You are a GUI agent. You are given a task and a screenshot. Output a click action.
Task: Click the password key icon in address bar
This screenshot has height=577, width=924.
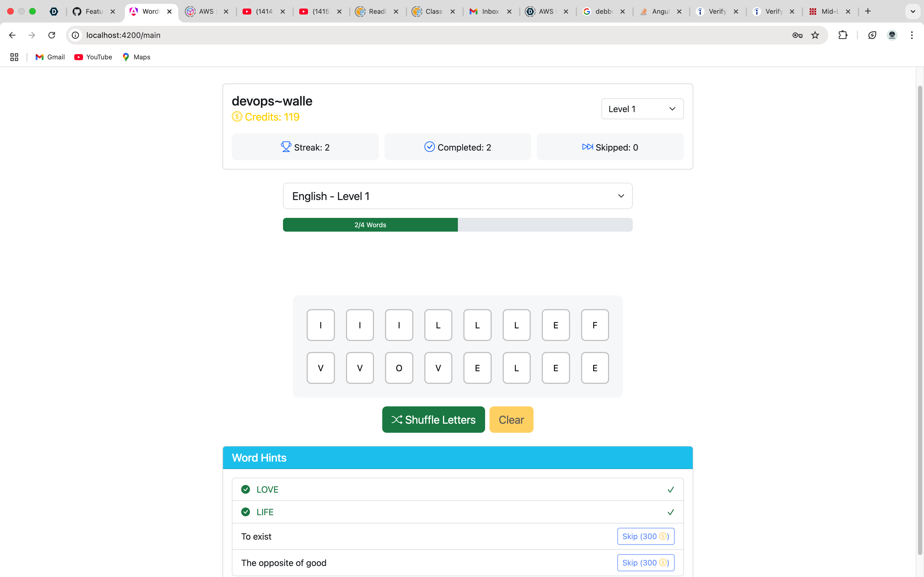[x=797, y=35]
